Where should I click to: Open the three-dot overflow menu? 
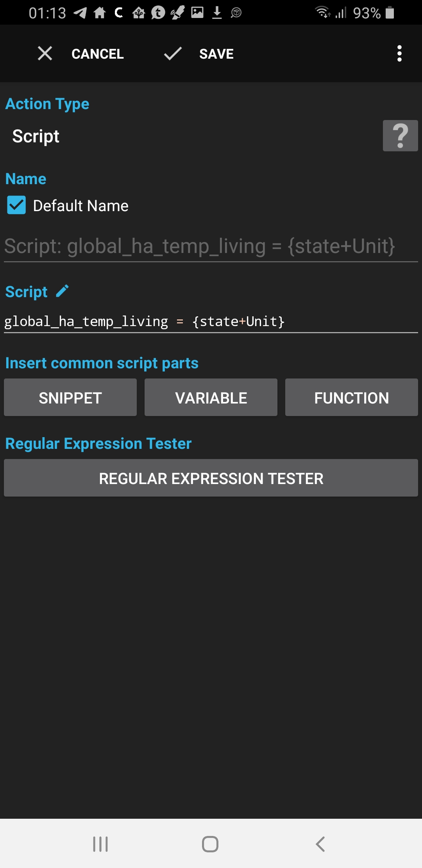pyautogui.click(x=399, y=53)
